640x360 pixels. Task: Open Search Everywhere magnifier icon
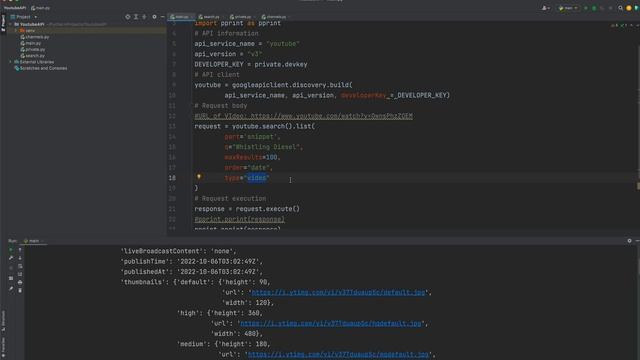pyautogui.click(x=620, y=8)
